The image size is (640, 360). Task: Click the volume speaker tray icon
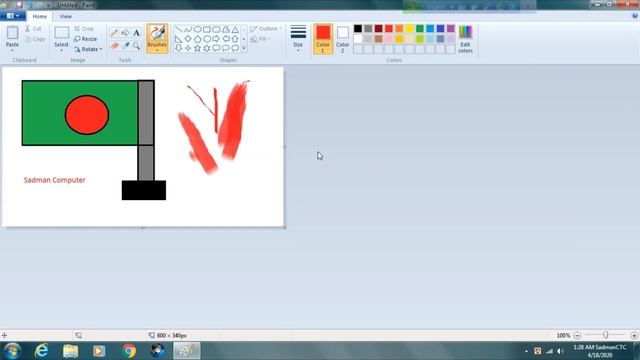[560, 351]
